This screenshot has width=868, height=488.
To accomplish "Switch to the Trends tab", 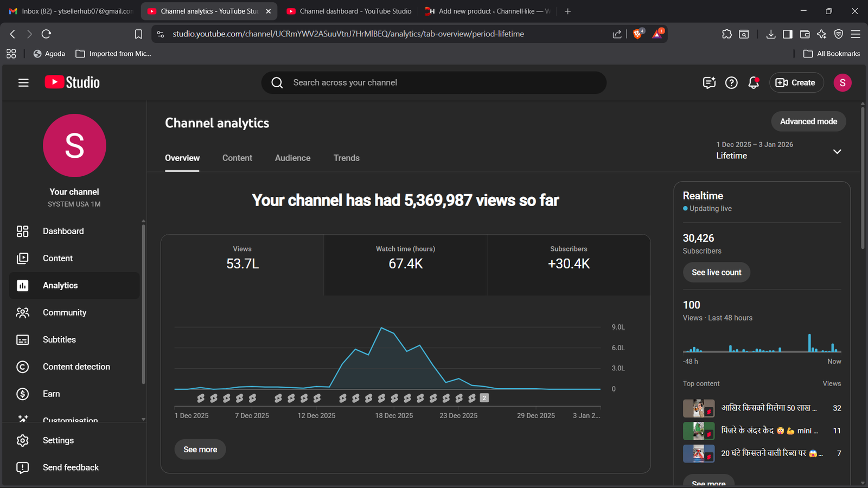I will pos(346,158).
